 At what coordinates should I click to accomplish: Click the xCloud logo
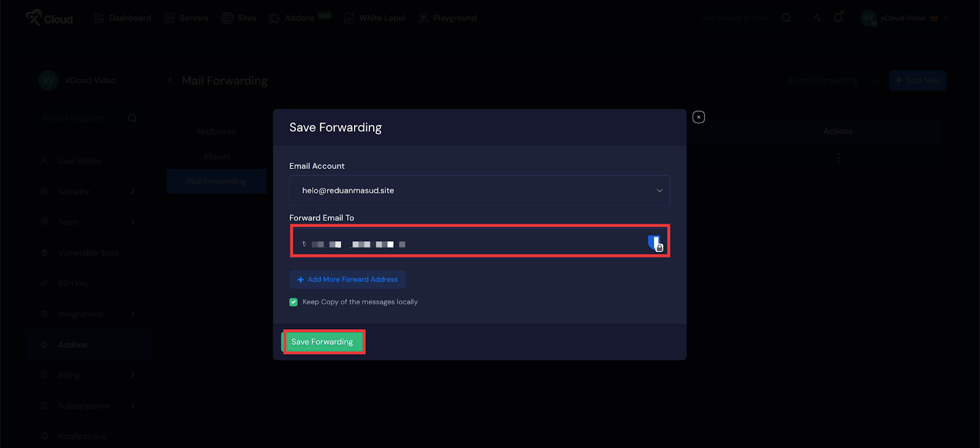pos(49,18)
